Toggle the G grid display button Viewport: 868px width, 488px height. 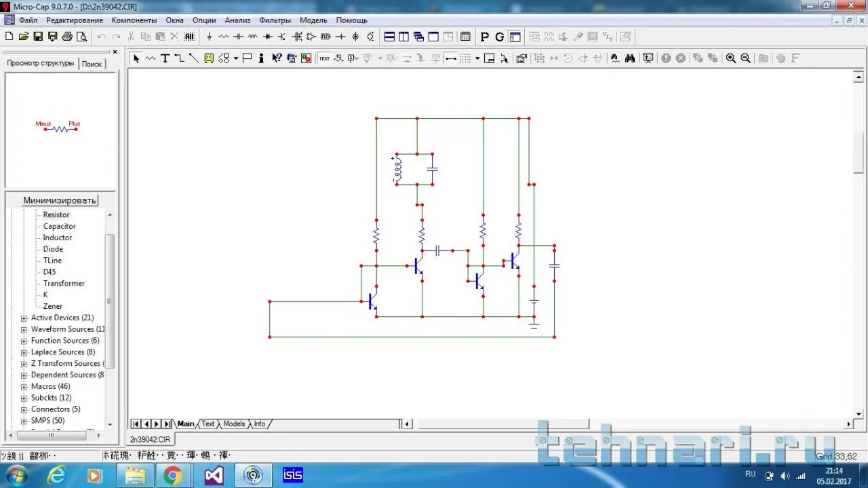click(x=500, y=37)
